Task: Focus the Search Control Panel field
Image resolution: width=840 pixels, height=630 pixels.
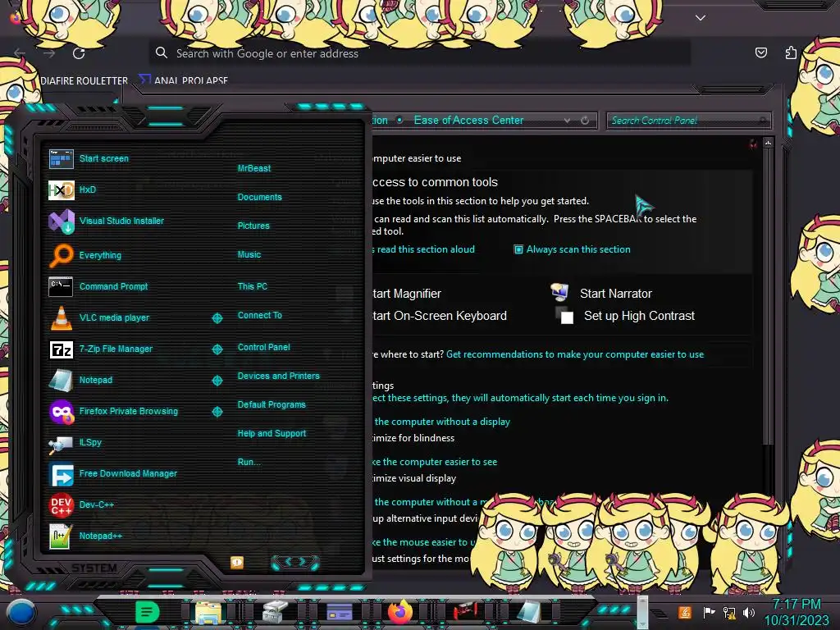Action: coord(688,121)
